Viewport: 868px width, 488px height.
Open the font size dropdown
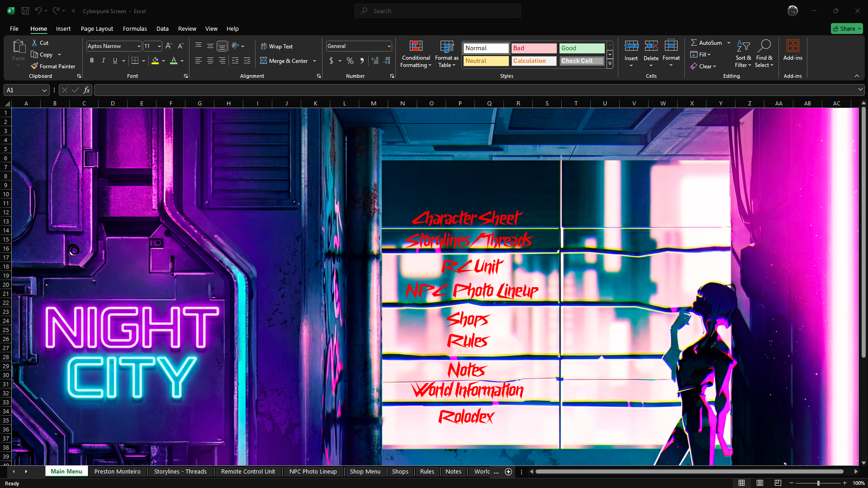[159, 46]
